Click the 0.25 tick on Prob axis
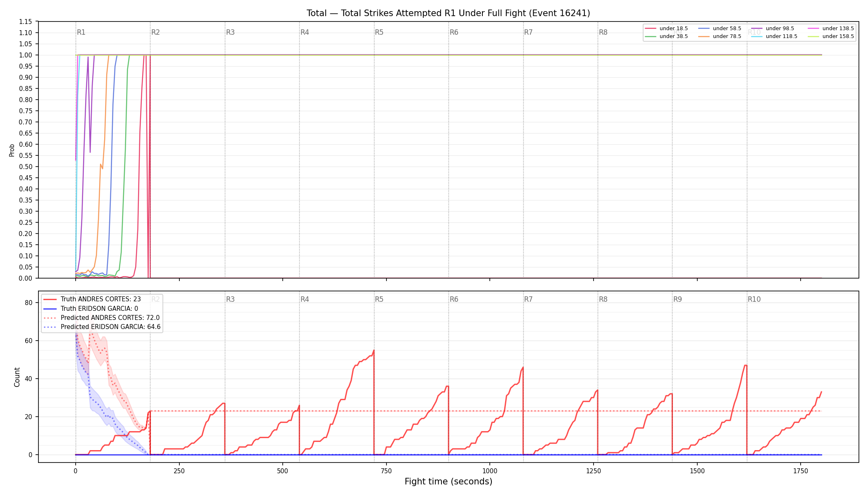The image size is (868, 496). coord(26,222)
